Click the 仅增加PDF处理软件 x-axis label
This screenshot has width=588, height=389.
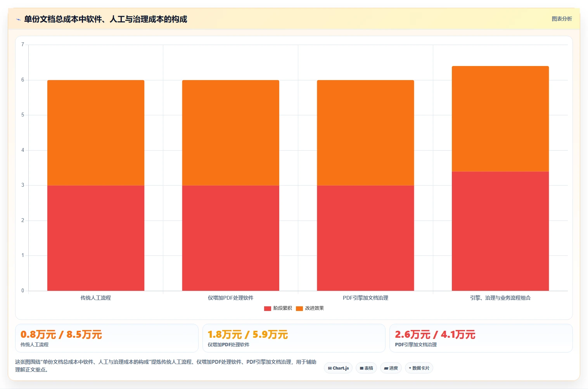pyautogui.click(x=230, y=298)
